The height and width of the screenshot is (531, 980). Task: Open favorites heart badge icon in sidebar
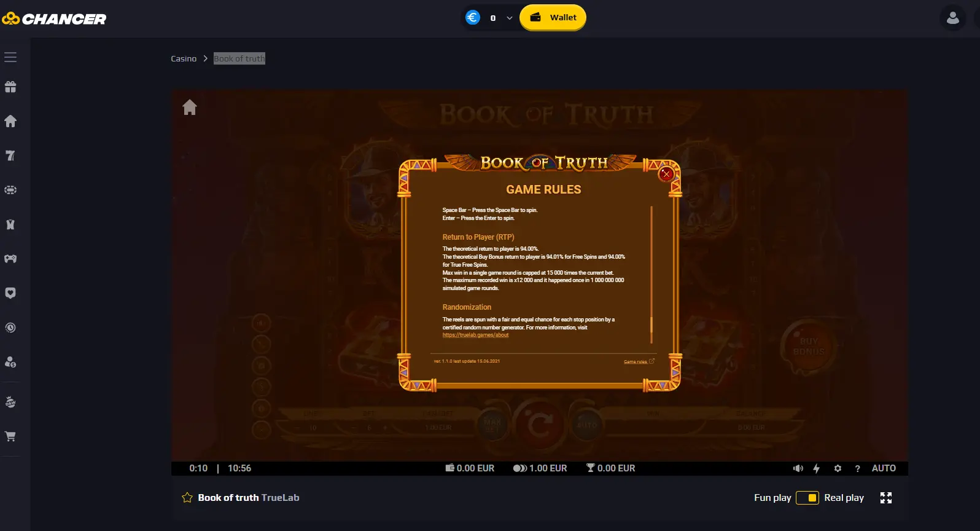tap(10, 293)
